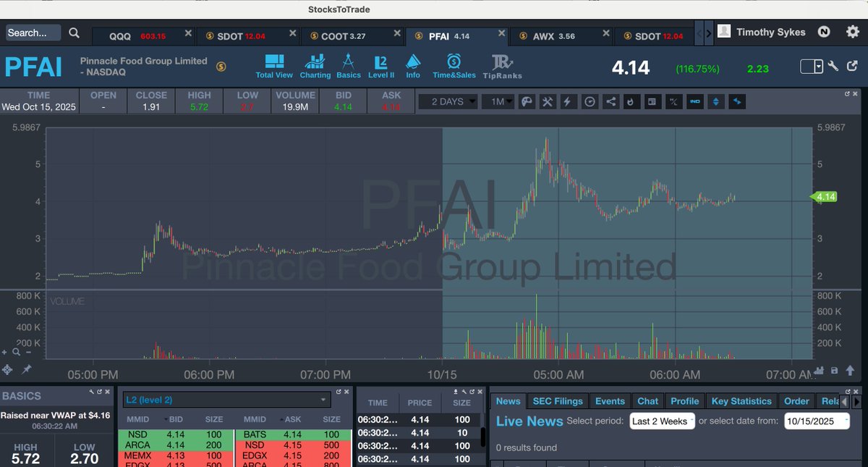Click the chart magnifier zoom icon
The width and height of the screenshot is (868, 467).
coord(16,352)
